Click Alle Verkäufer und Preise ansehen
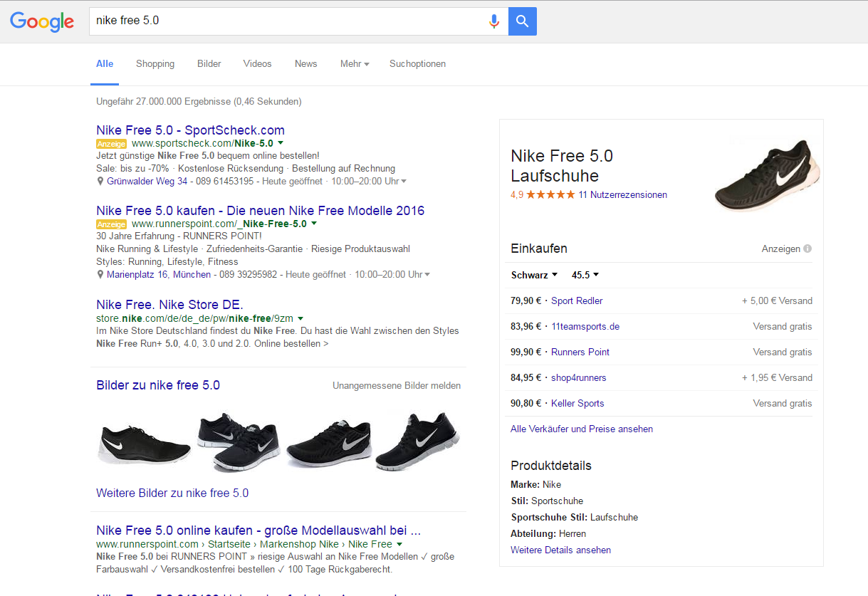Screen dimensions: 868x596 (582, 429)
